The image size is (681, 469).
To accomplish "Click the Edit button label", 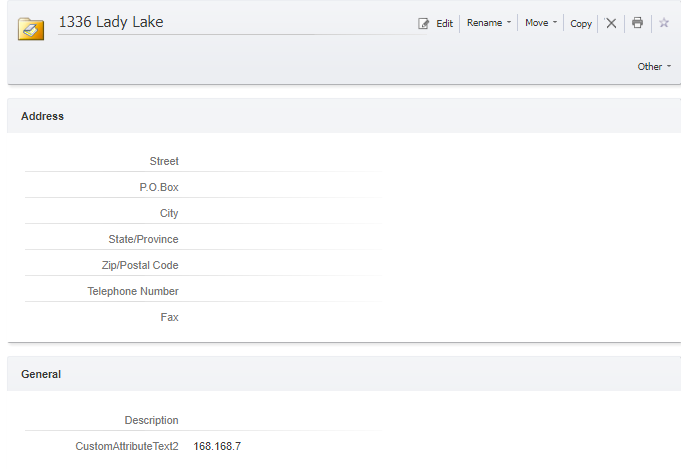I will (444, 23).
